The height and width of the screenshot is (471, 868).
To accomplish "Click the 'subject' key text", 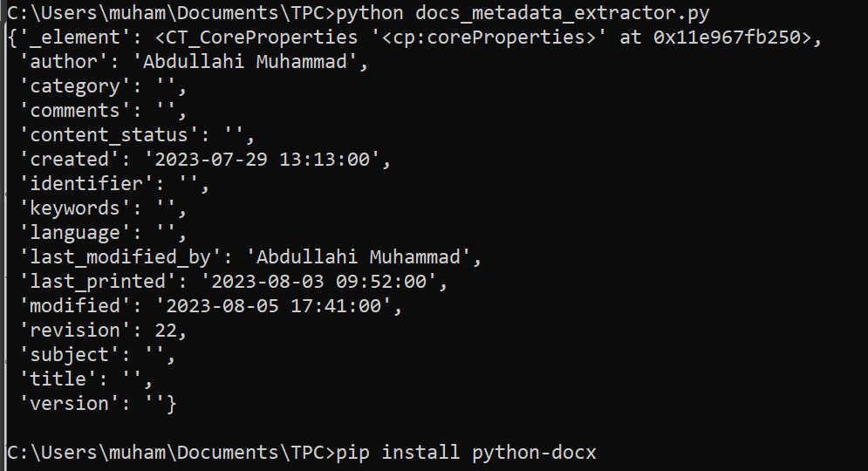I will 69,355.
